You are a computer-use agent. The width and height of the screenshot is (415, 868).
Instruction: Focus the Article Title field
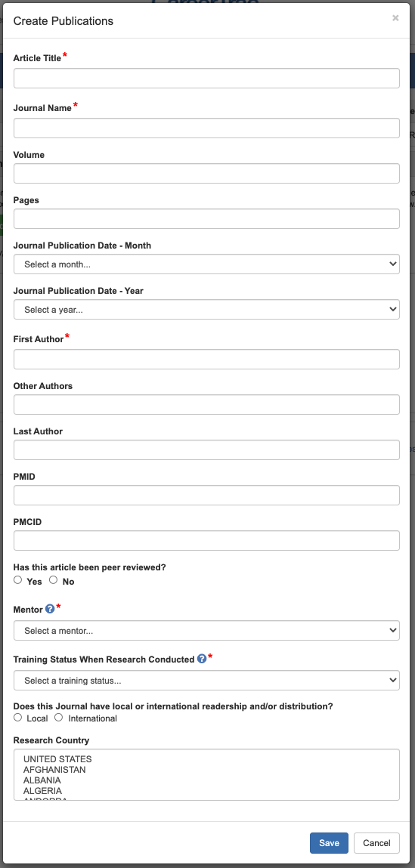206,78
